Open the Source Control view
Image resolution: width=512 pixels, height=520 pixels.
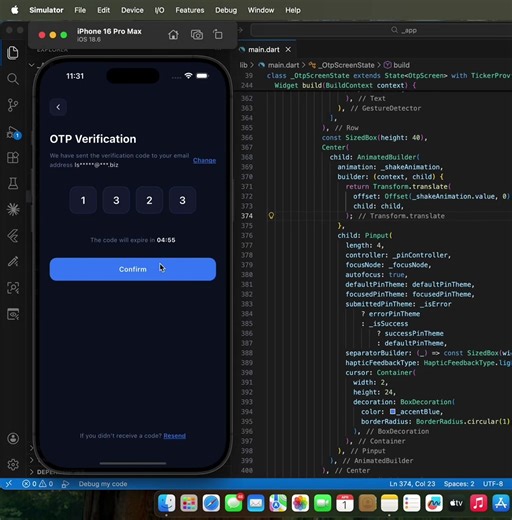(x=13, y=105)
